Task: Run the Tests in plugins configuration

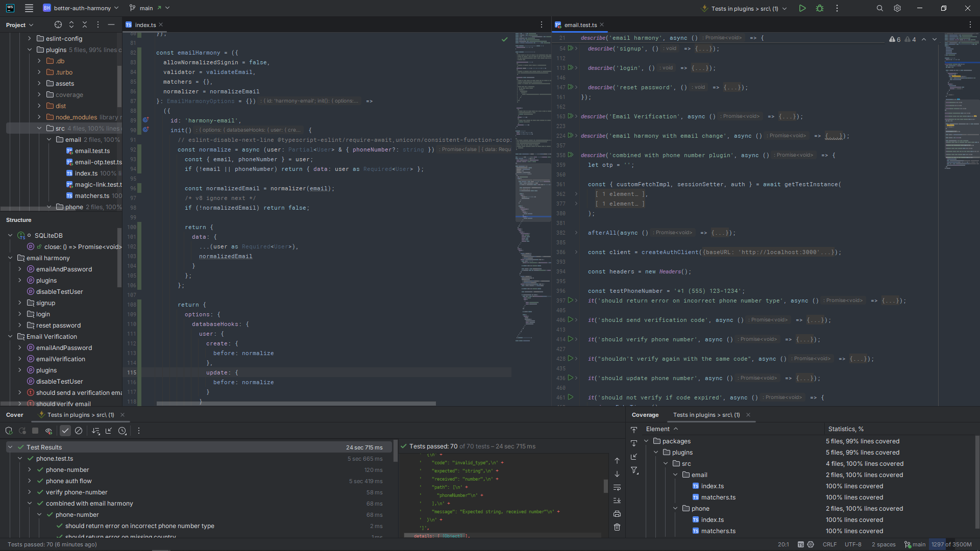Action: 802,8
